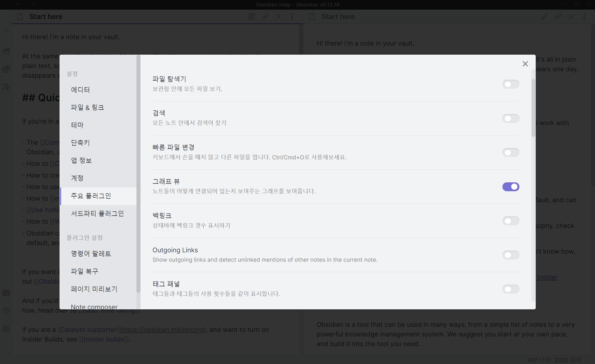This screenshot has height=364, width=595.
Task: Enable the 파일 탐색기 plugin toggle
Action: pyautogui.click(x=511, y=84)
